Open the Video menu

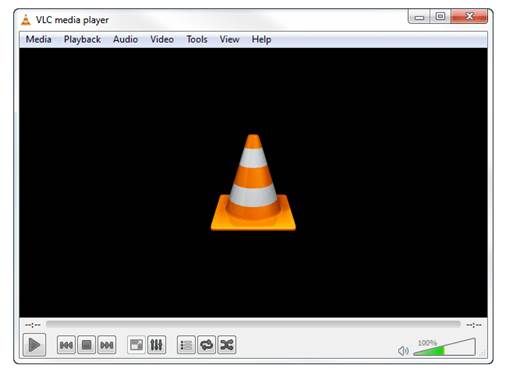point(162,39)
